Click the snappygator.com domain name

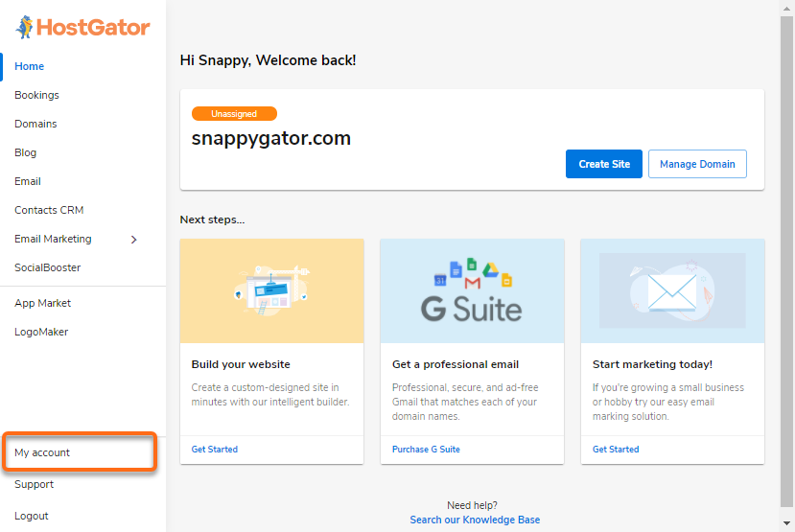[x=270, y=138]
